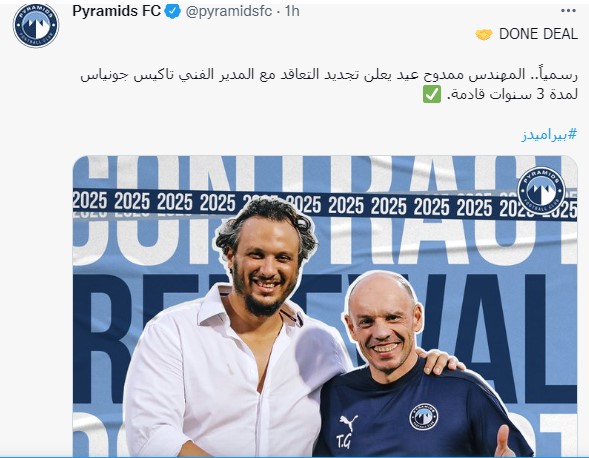Image resolution: width=589 pixels, height=458 pixels.
Task: Click the blue verified badge
Action: click(x=173, y=12)
